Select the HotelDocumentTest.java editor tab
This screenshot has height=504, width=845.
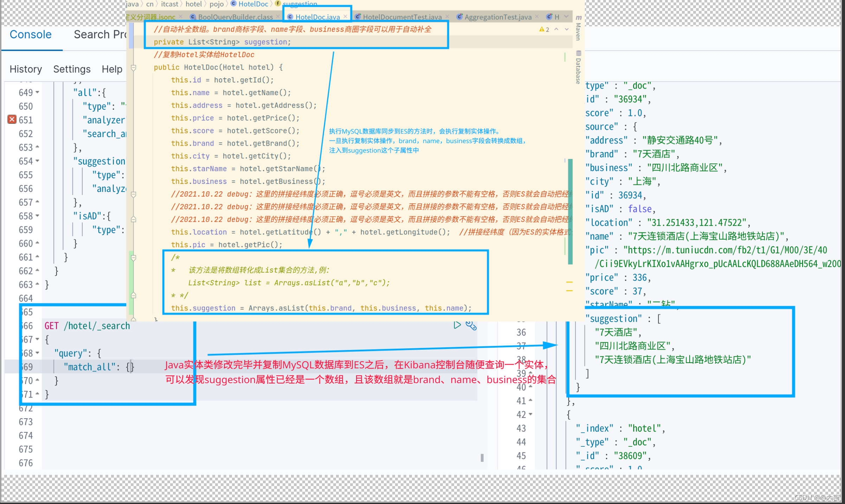(x=402, y=17)
